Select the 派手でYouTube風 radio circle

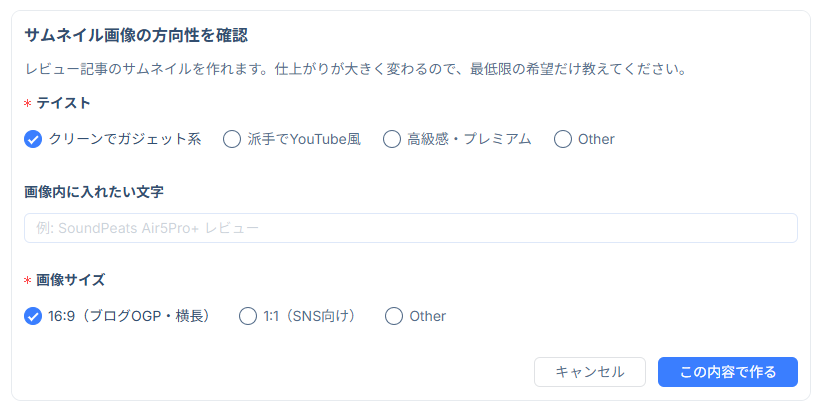232,139
